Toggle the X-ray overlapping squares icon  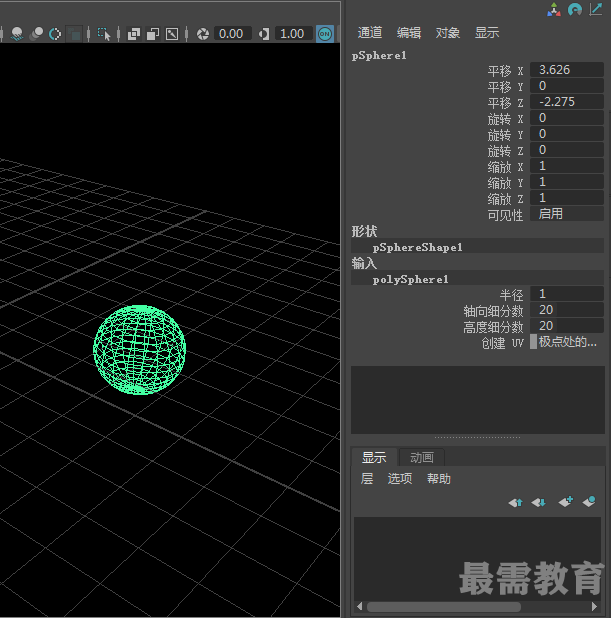(x=134, y=34)
